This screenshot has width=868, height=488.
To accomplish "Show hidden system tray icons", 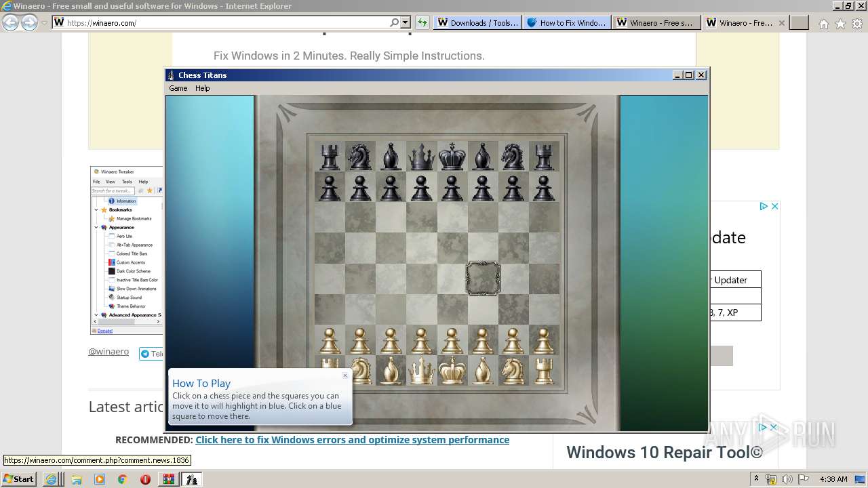I will point(757,479).
